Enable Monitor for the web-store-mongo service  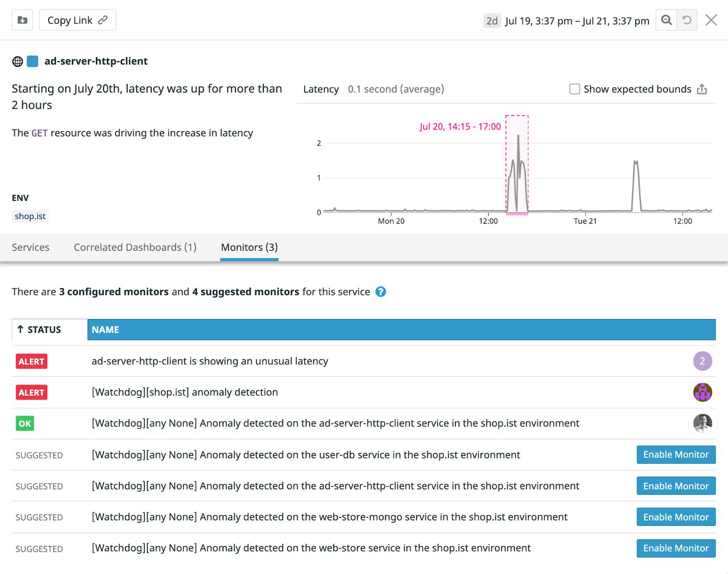pos(675,517)
